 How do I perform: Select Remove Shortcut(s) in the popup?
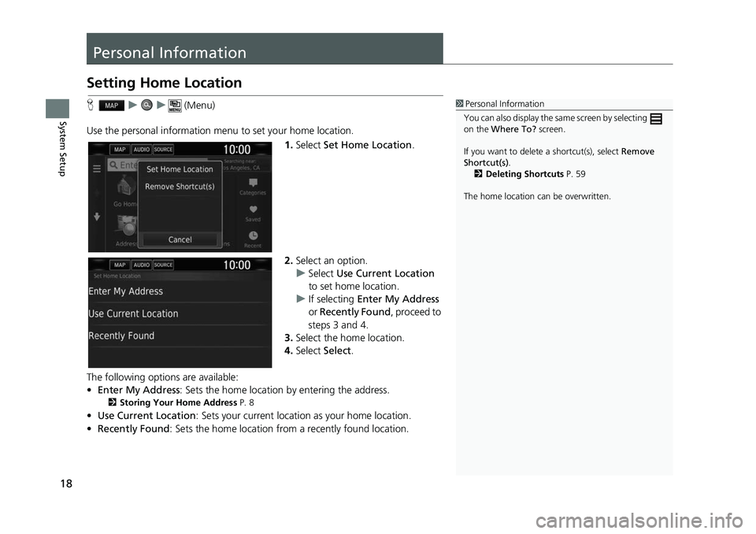180,187
